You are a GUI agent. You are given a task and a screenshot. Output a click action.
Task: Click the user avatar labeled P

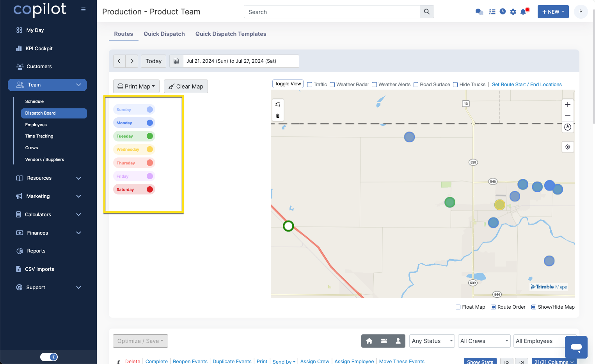pos(581,12)
